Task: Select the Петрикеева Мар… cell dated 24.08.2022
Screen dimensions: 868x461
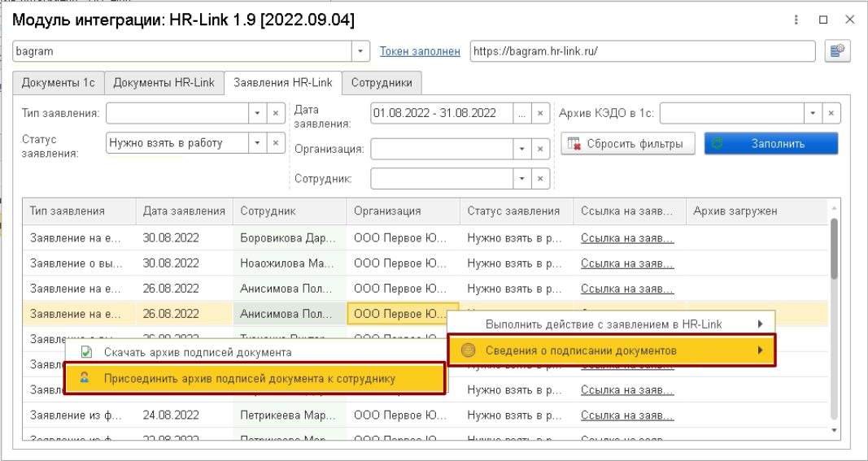Action: coord(290,415)
